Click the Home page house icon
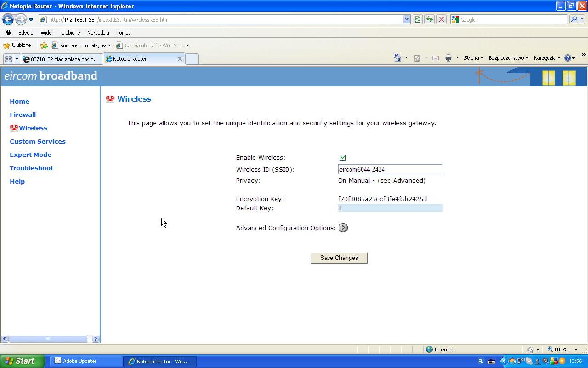 398,58
